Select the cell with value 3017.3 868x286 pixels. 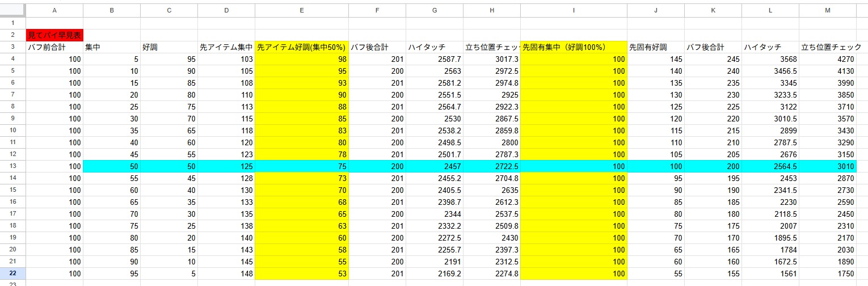click(x=491, y=59)
